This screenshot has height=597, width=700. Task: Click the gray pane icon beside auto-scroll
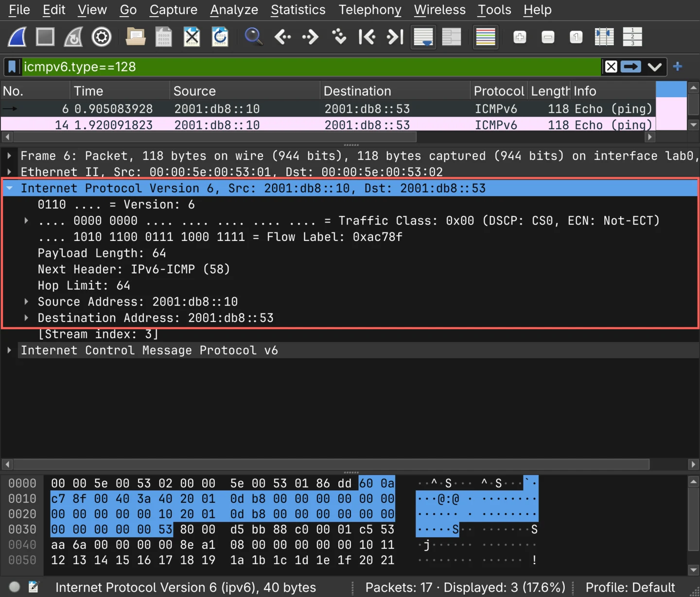pyautogui.click(x=452, y=37)
